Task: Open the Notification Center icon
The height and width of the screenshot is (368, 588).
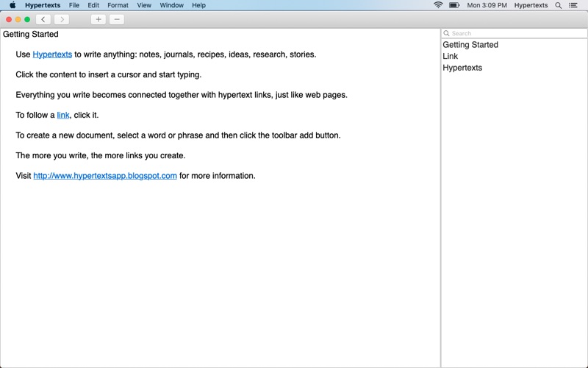Action: [573, 5]
